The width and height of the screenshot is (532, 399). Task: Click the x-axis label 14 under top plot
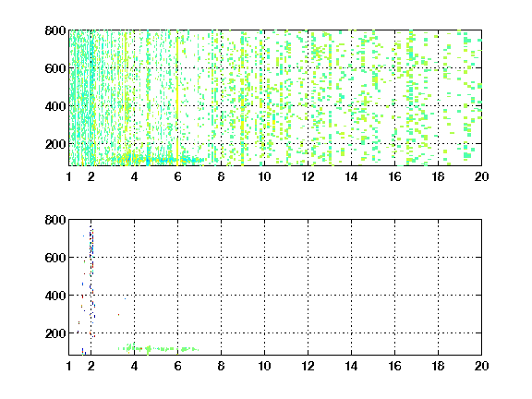coord(351,176)
